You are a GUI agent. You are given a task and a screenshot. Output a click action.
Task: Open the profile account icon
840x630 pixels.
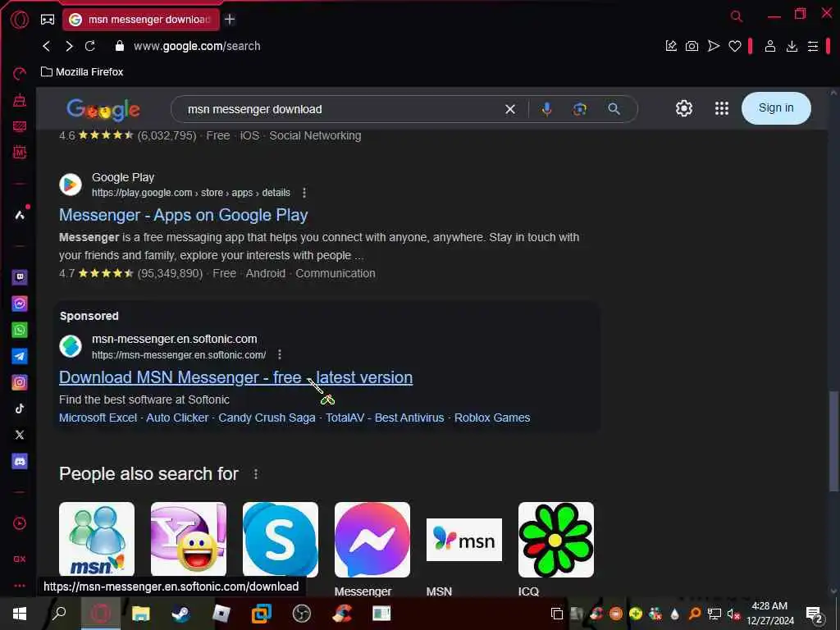(769, 46)
